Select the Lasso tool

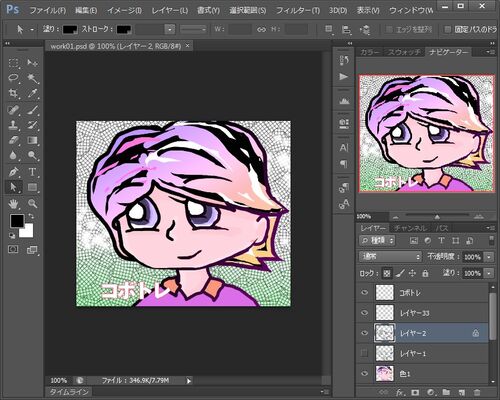13,78
